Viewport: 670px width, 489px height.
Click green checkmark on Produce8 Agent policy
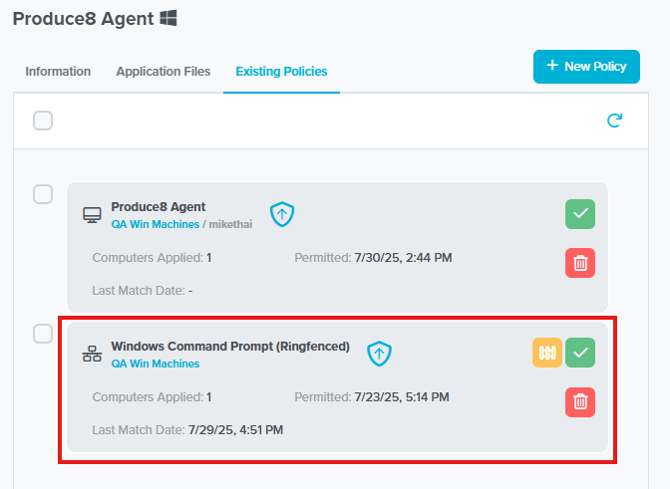pos(580,214)
